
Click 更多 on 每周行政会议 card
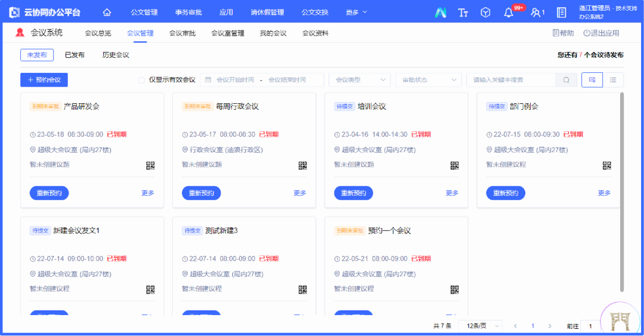click(x=300, y=193)
